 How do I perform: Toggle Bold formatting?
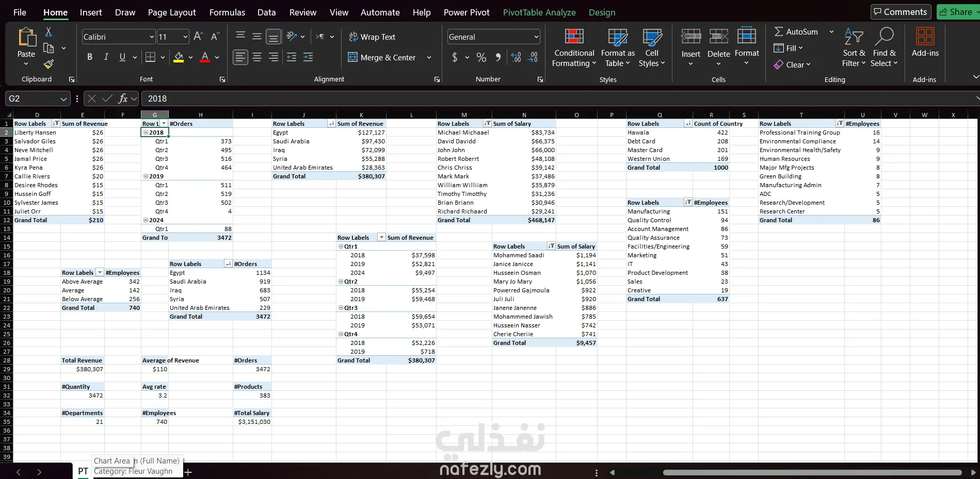[x=90, y=57]
